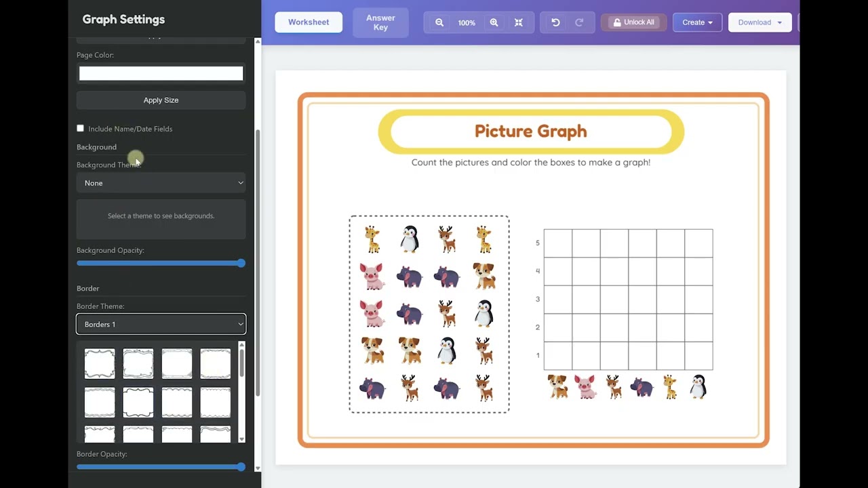The width and height of the screenshot is (868, 488).
Task: Open the Background Theme dropdown
Action: [x=161, y=183]
